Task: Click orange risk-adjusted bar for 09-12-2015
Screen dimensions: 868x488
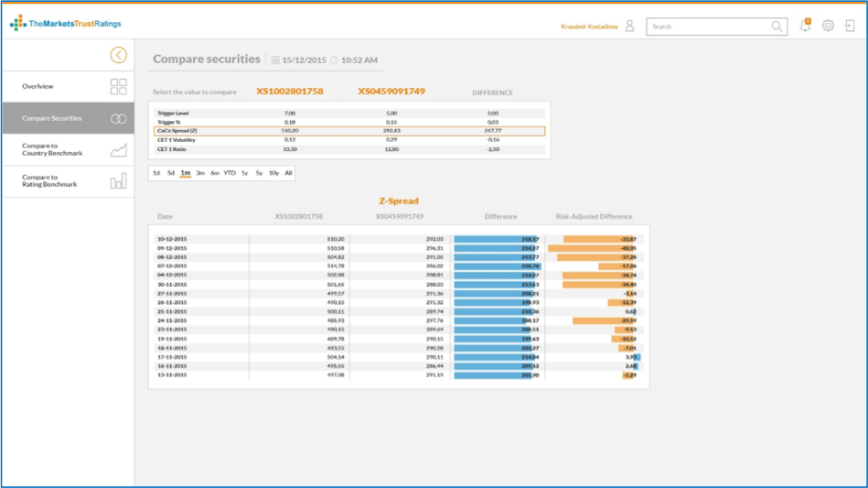Action: [592, 248]
